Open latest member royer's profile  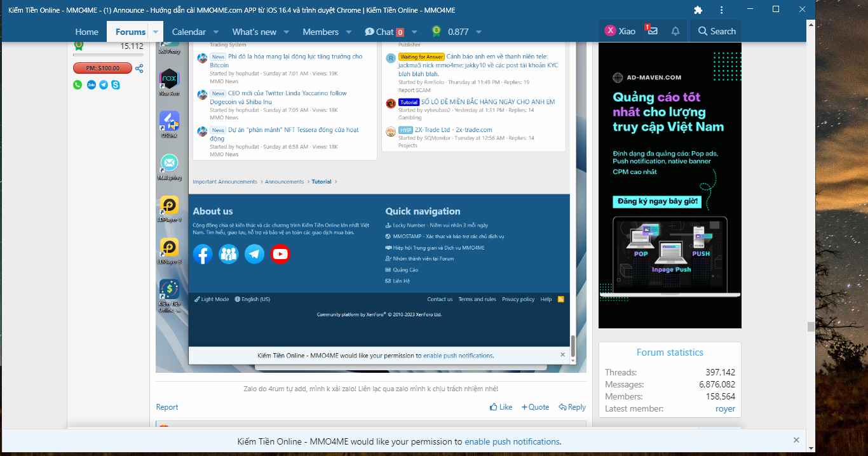(x=725, y=409)
